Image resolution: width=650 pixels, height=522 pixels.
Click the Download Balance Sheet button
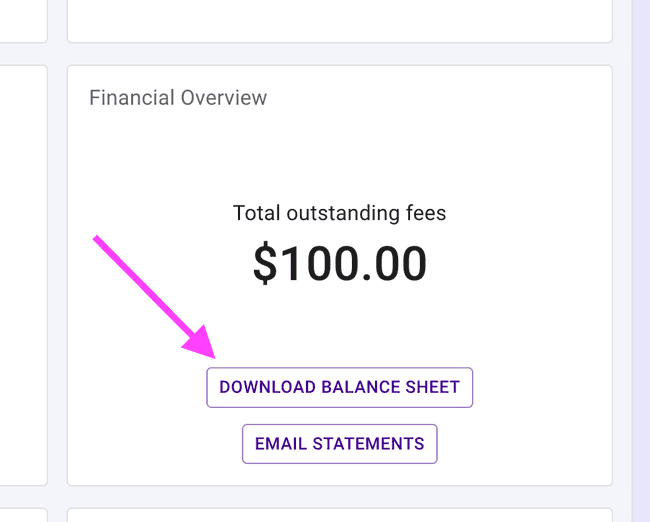click(x=339, y=388)
